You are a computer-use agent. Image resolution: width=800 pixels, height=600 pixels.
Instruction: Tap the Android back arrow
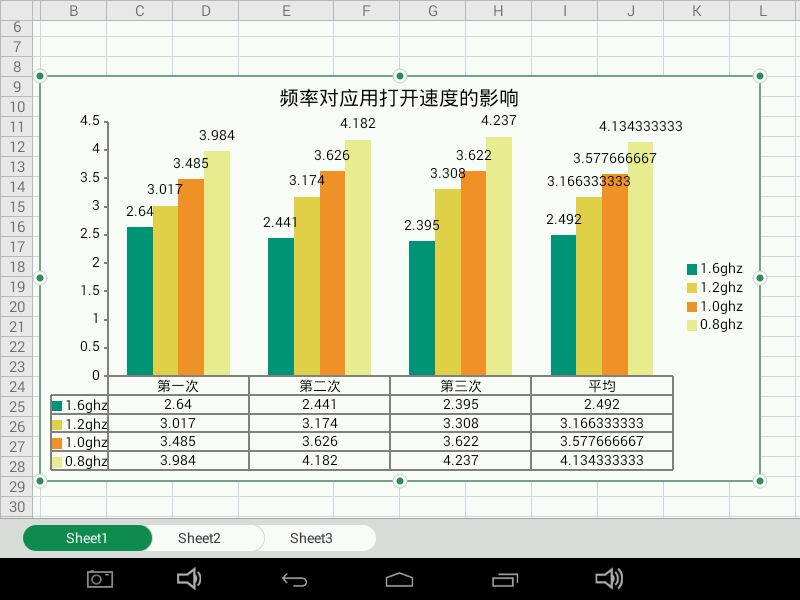pyautogui.click(x=294, y=580)
